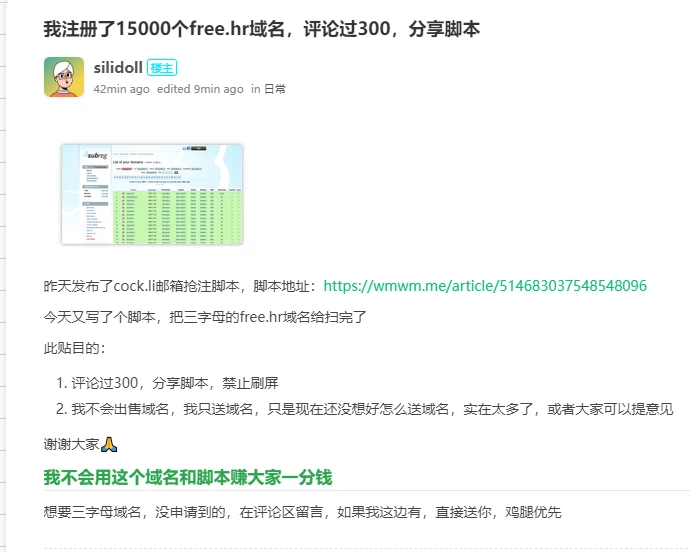Click the 42min ago timestamp

121,89
